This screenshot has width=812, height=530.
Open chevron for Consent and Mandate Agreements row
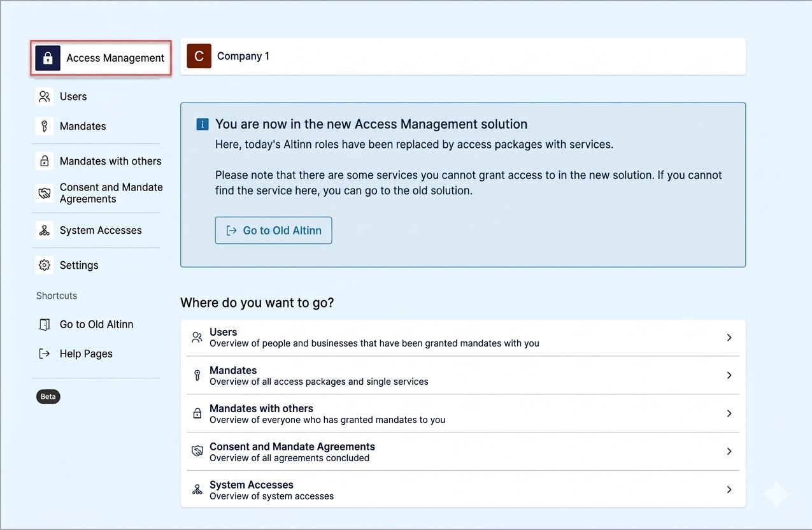(729, 452)
